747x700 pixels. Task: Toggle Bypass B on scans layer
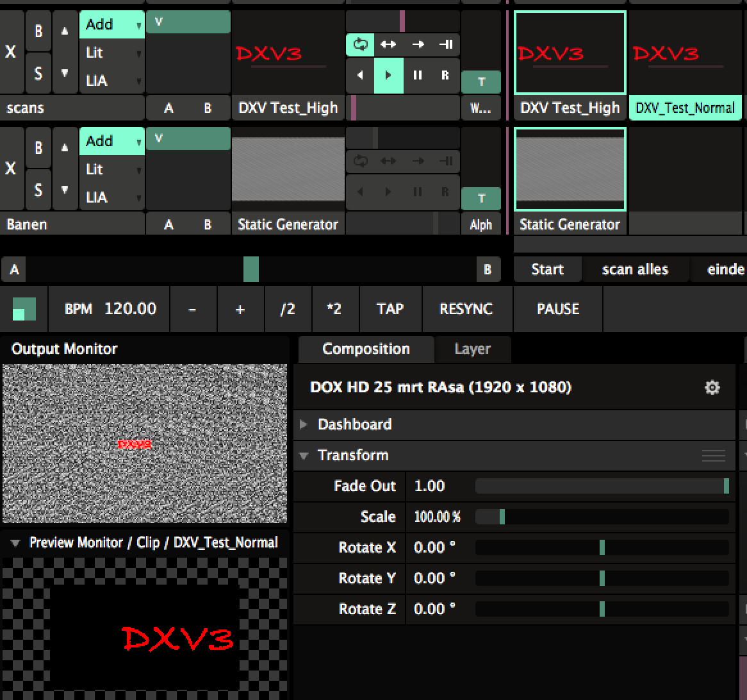click(x=38, y=31)
